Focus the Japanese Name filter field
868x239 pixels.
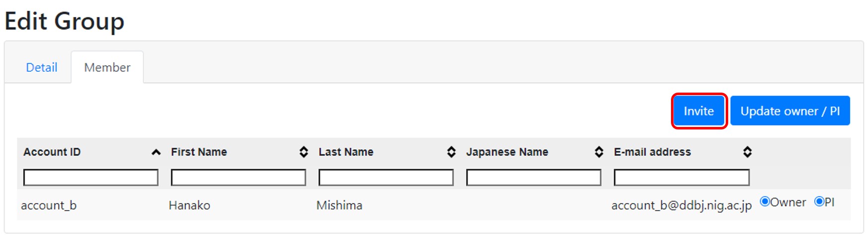(x=533, y=177)
